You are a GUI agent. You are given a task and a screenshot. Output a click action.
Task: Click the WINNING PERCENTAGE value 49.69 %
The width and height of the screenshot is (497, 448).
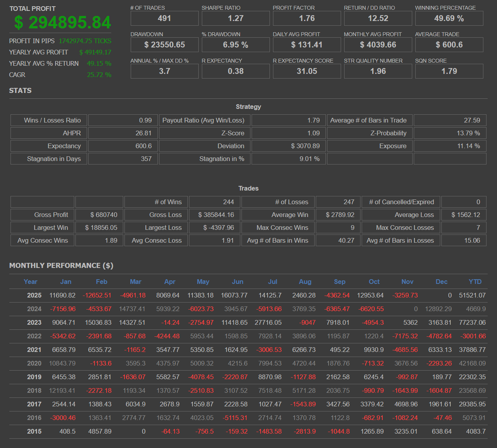tap(449, 18)
